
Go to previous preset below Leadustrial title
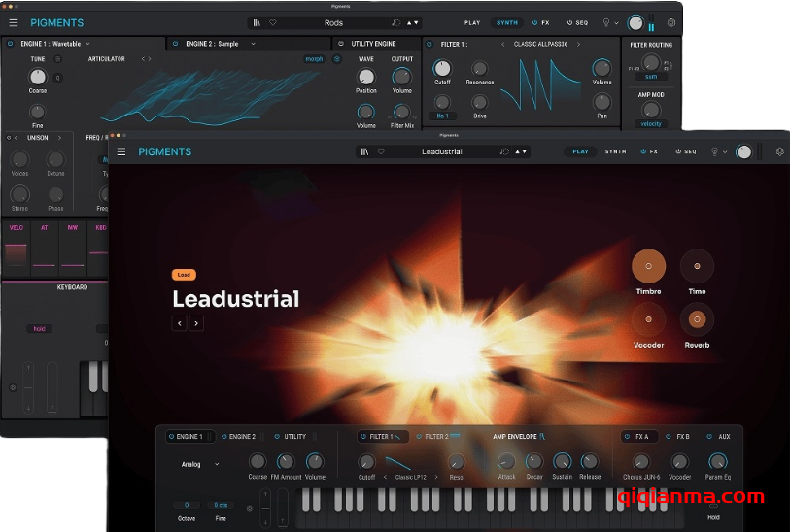(180, 323)
